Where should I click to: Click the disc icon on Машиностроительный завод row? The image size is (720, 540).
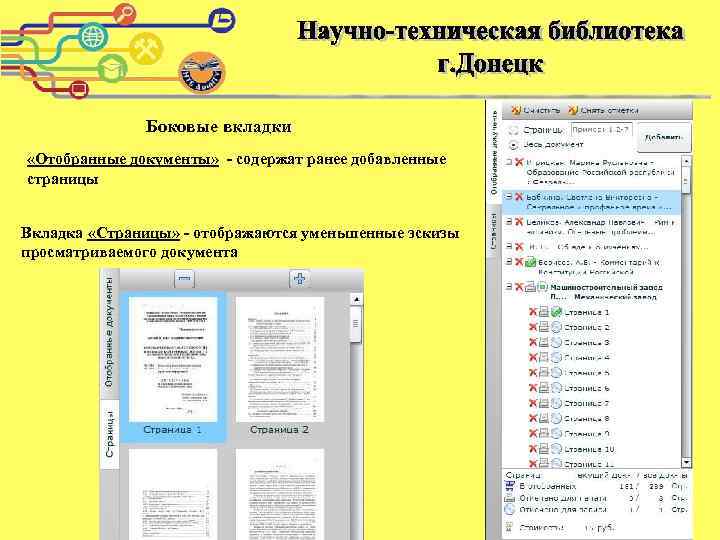point(542,287)
